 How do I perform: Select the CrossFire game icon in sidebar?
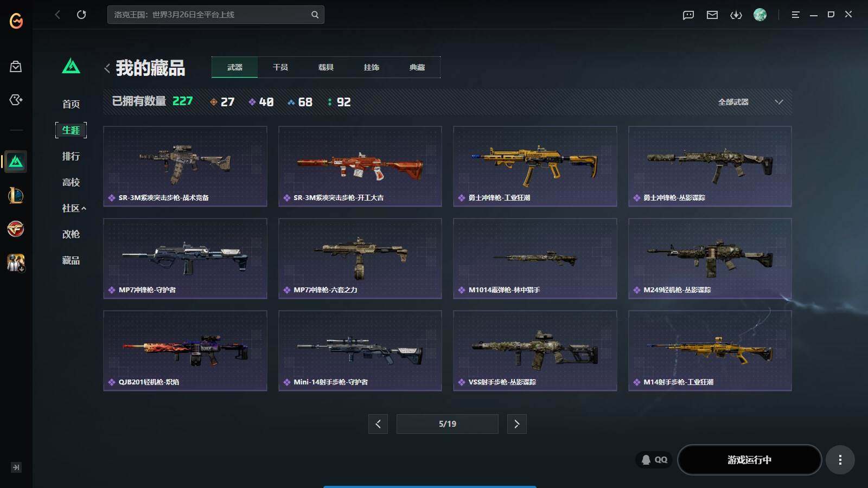pos(16,229)
